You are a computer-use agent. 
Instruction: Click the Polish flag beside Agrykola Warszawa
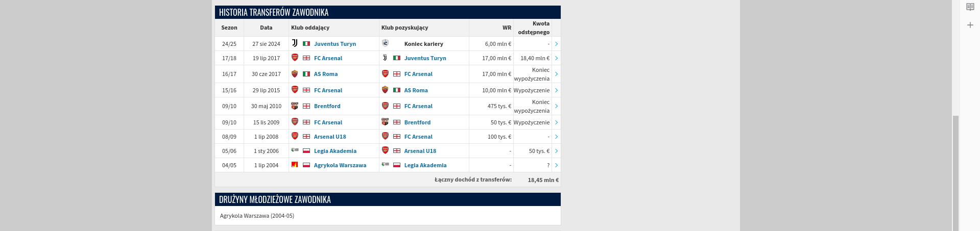tap(306, 165)
